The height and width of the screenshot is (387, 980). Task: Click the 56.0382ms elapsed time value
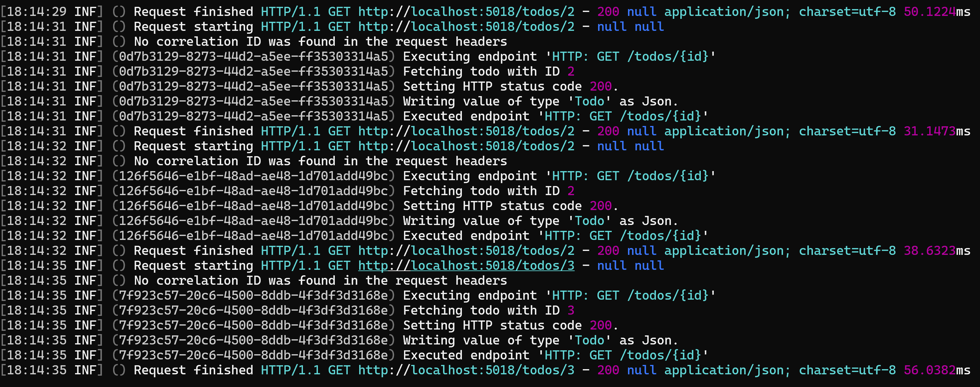tap(930, 370)
